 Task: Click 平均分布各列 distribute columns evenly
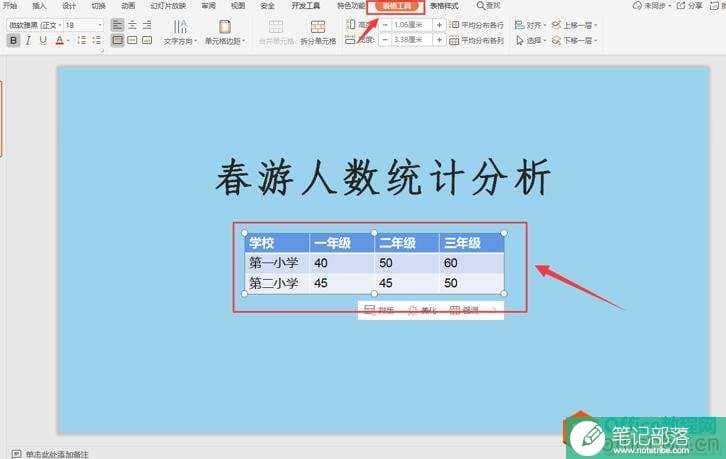click(477, 41)
